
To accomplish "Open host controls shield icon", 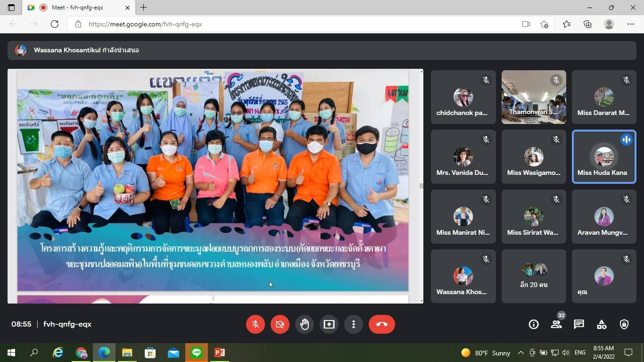I will pyautogui.click(x=624, y=324).
